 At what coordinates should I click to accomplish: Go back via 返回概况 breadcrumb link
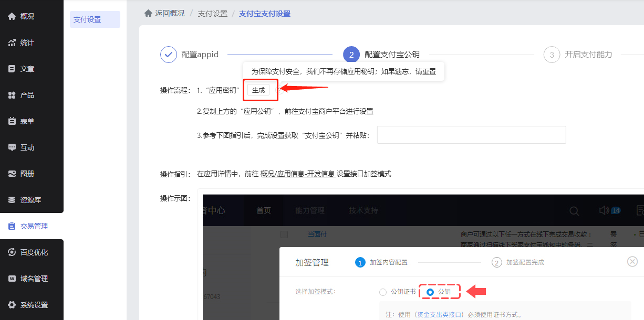(170, 13)
